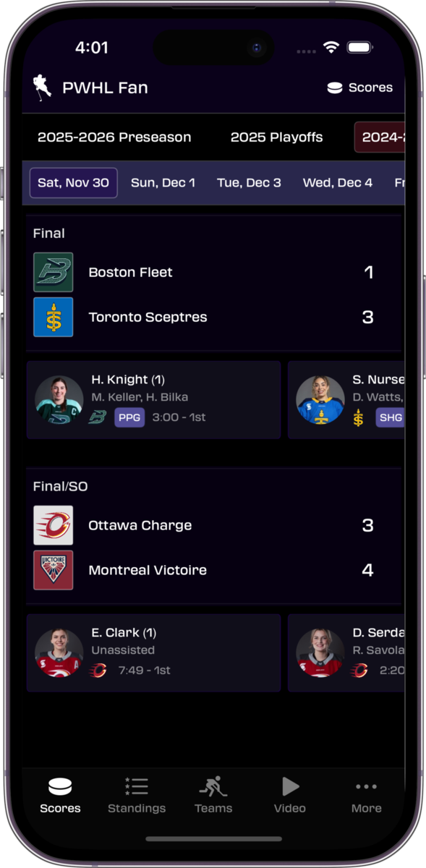Select the Toronto Sceptres logo
426x868 pixels.
click(x=53, y=317)
